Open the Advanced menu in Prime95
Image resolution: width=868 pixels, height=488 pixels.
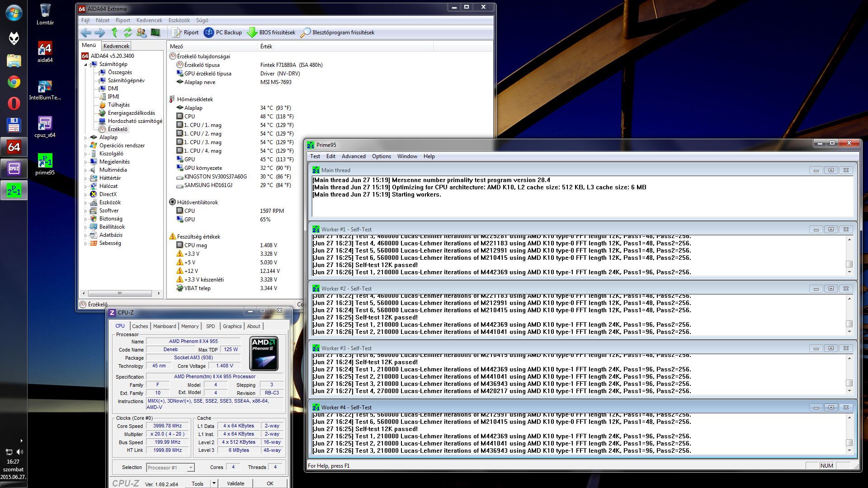[x=354, y=156]
